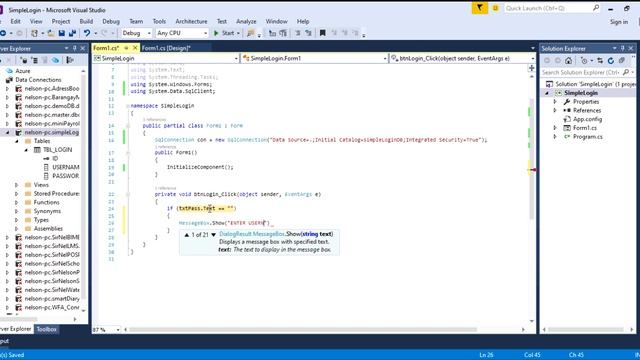640x360 pixels.
Task: Open the Debug menu
Action: 111,21
